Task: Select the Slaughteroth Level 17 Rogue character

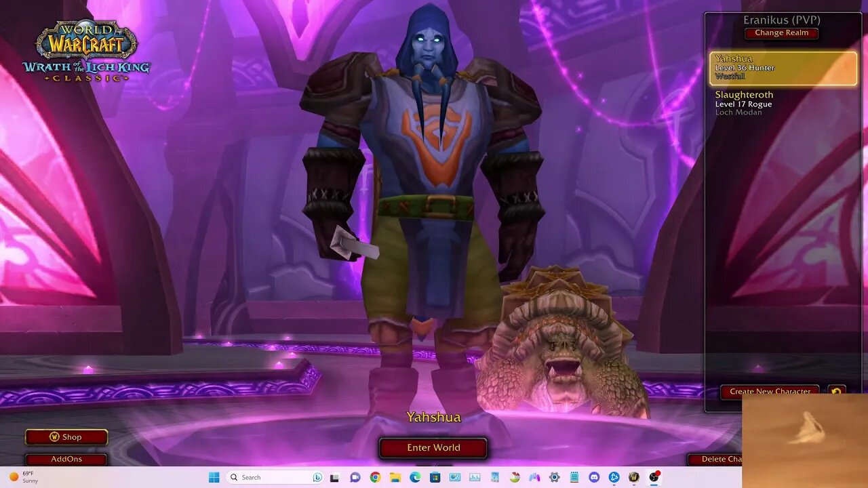Action: coord(783,104)
